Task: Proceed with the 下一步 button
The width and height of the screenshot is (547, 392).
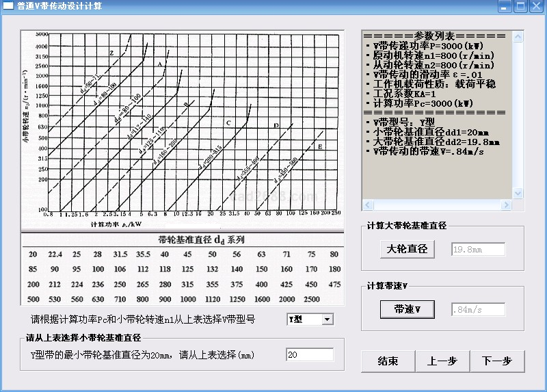Action: [497, 361]
